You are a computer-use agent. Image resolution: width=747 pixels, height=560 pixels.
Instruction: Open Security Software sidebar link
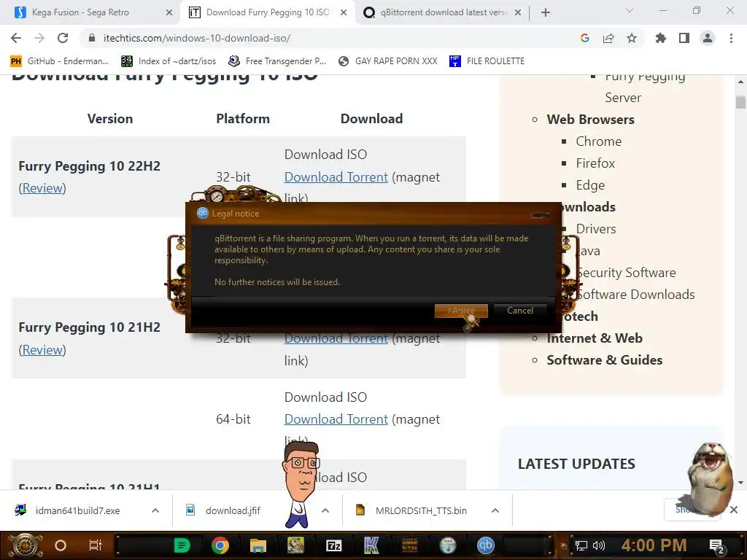tap(626, 273)
